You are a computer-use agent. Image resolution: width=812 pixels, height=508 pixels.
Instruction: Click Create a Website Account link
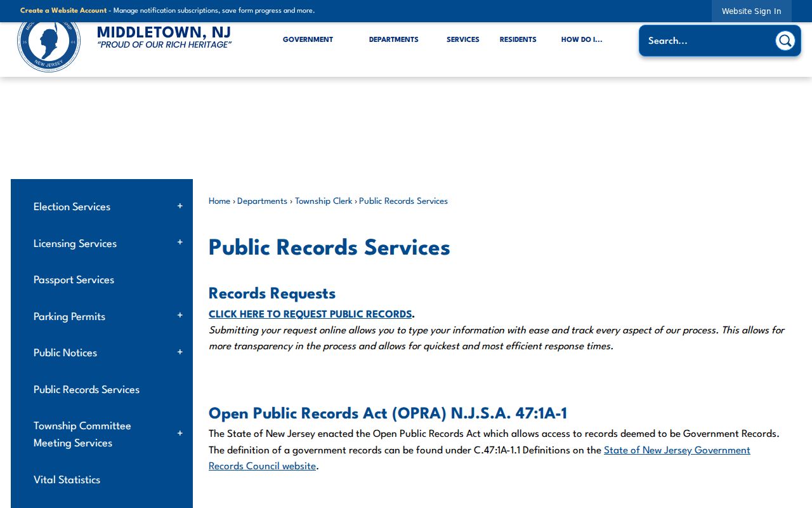[x=63, y=11]
